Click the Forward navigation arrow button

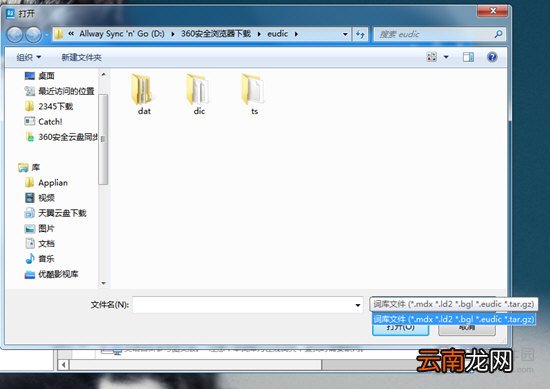(34, 34)
